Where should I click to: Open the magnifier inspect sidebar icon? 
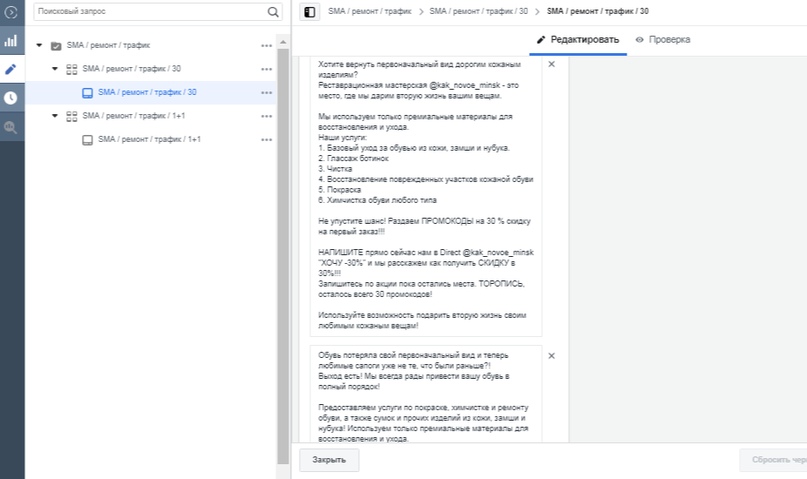pos(11,127)
